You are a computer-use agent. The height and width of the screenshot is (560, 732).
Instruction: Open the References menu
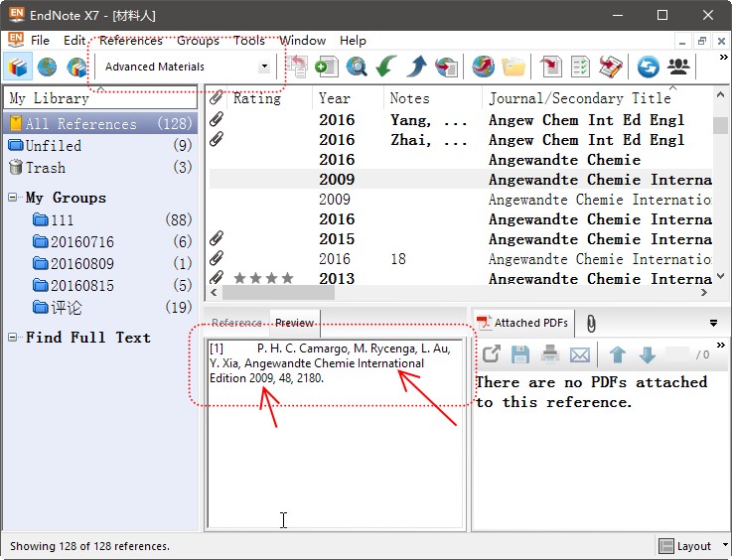tap(130, 41)
